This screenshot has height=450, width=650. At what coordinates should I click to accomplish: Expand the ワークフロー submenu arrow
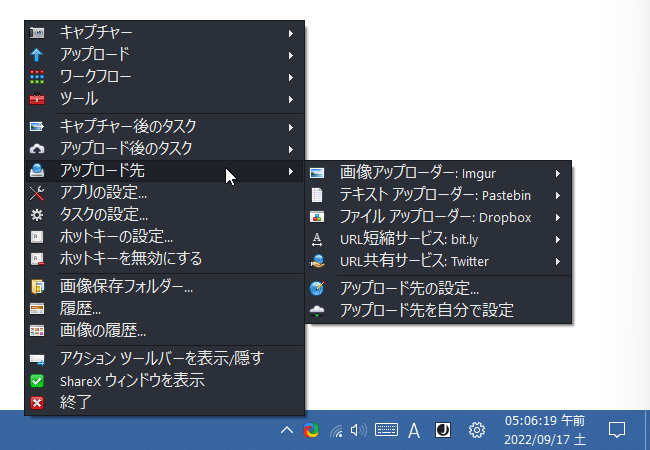point(291,77)
